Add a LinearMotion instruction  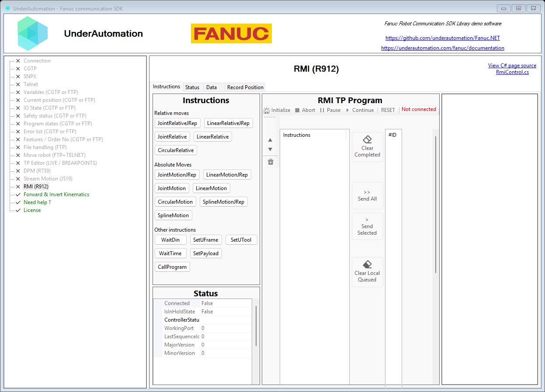click(212, 188)
